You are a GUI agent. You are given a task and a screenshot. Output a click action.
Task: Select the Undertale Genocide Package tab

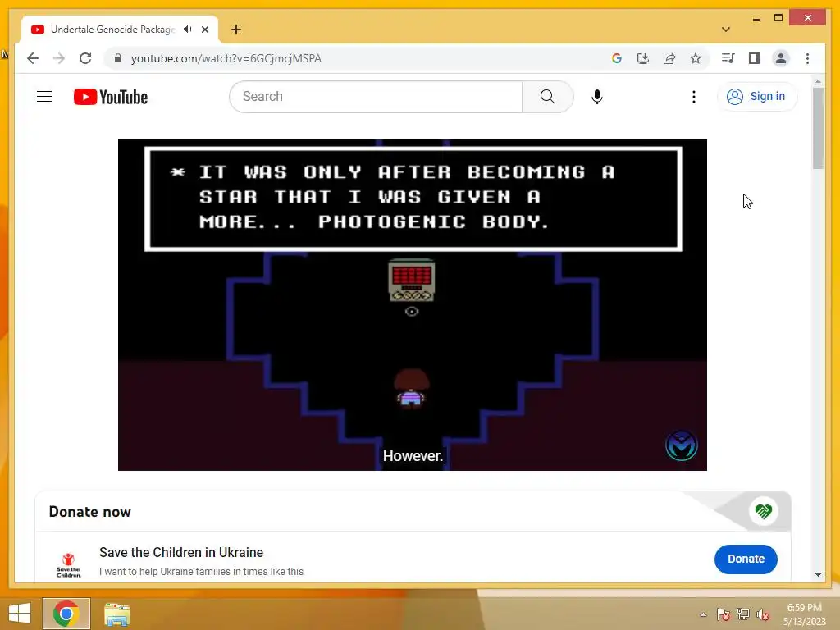click(120, 30)
